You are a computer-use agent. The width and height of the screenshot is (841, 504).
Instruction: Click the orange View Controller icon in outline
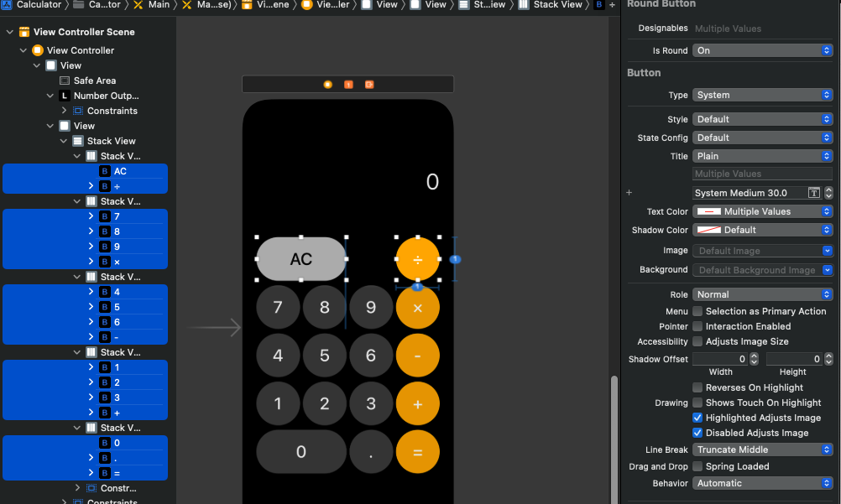(38, 50)
